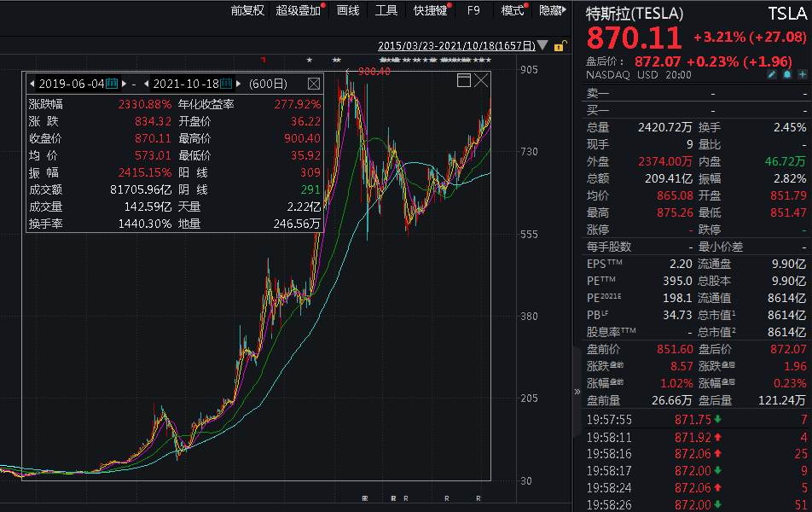812x512 pixels.
Task: Step start date 2019-06-04 forward
Action: pyautogui.click(x=125, y=84)
